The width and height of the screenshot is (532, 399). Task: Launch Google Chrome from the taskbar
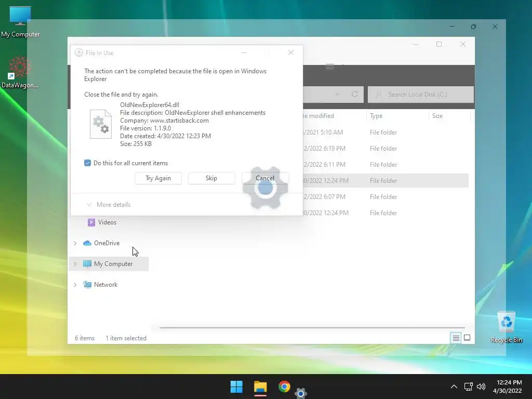[284, 387]
